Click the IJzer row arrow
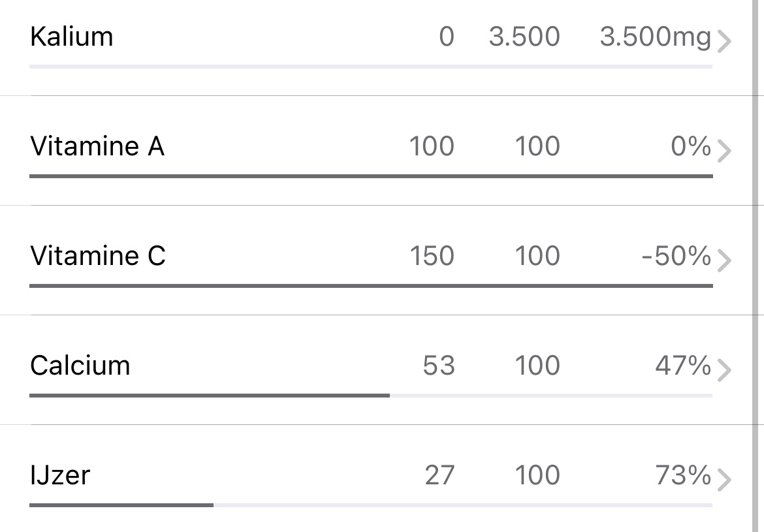Image resolution: width=764 pixels, height=532 pixels. tap(724, 480)
